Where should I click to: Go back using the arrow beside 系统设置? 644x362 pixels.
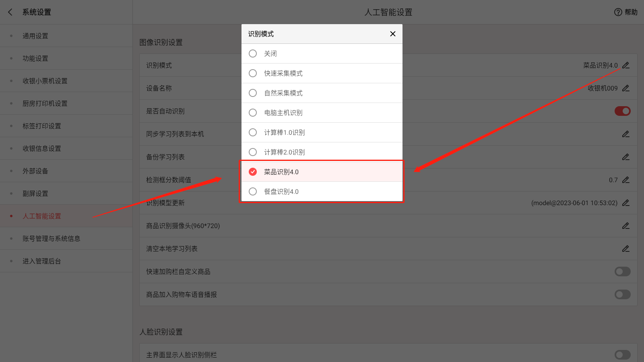point(10,12)
